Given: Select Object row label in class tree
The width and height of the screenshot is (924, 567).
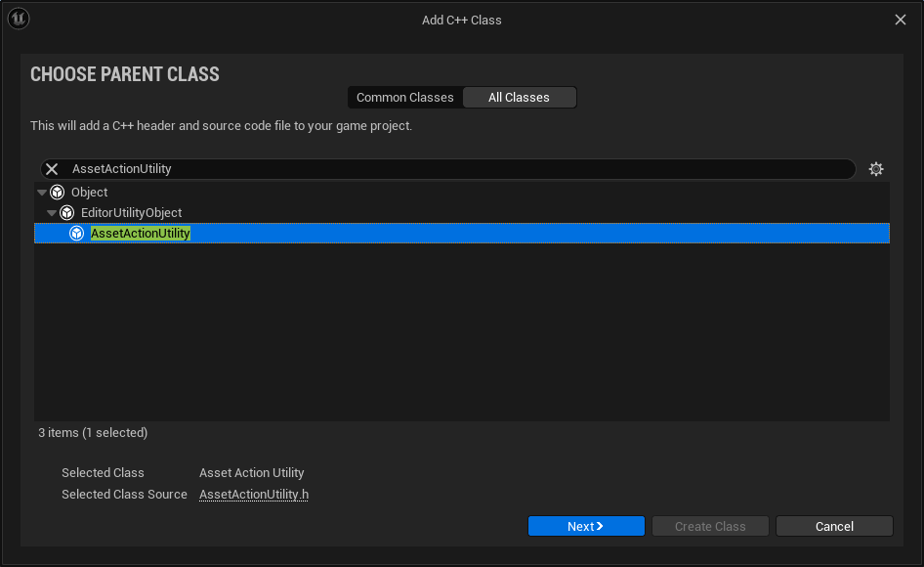Looking at the screenshot, I should tap(90, 193).
